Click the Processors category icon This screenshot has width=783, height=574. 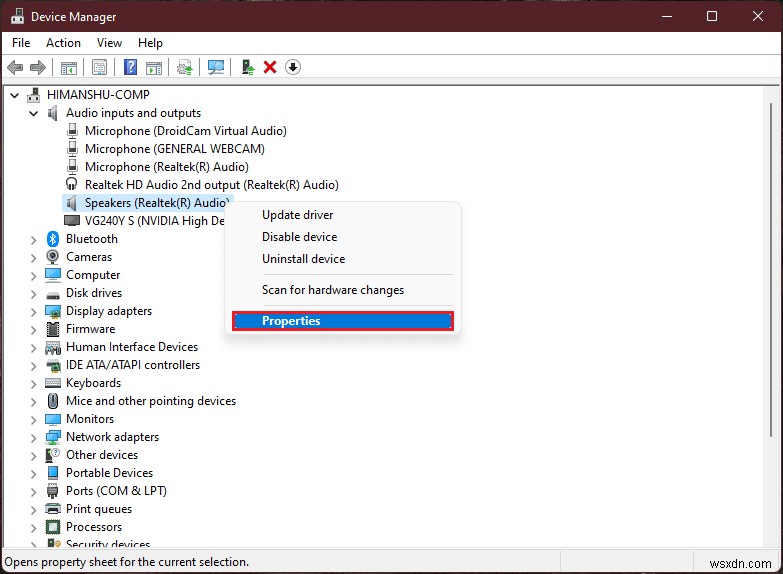click(53, 527)
